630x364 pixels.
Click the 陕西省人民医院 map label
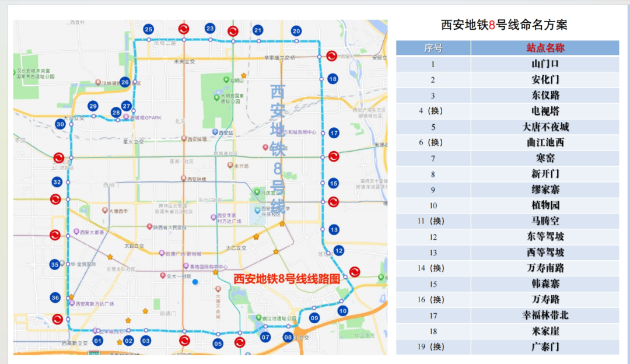click(x=170, y=228)
